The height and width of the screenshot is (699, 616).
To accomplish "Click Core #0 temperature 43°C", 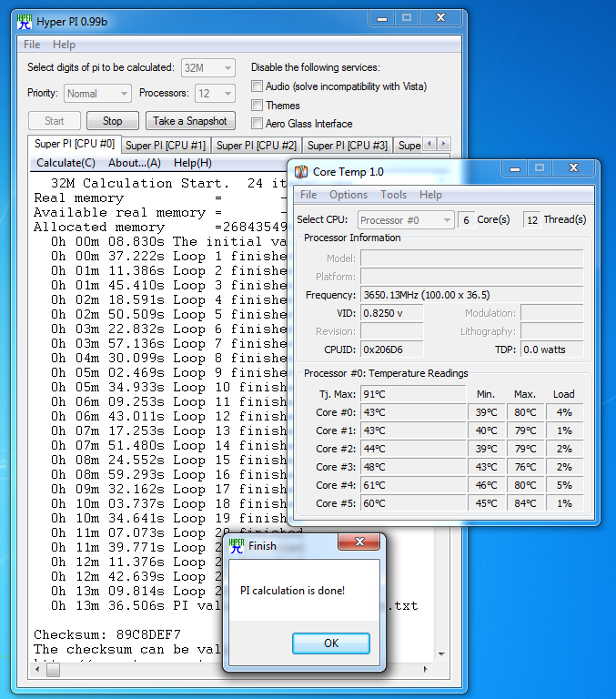I will pos(413,413).
